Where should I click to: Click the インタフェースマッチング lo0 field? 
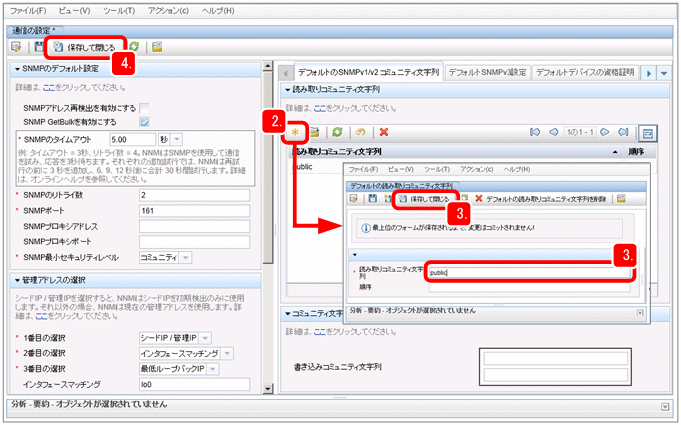195,384
